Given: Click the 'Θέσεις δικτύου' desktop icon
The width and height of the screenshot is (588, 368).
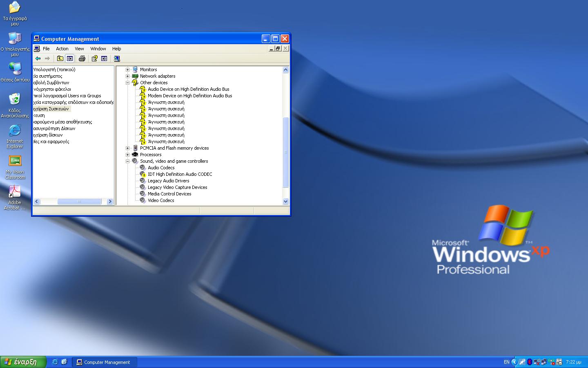Looking at the screenshot, I should point(15,72).
